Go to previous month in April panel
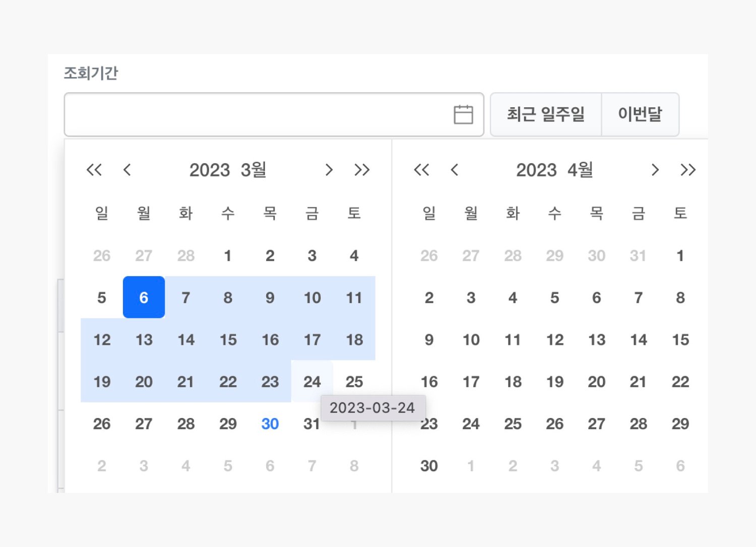The image size is (756, 547). [x=455, y=170]
